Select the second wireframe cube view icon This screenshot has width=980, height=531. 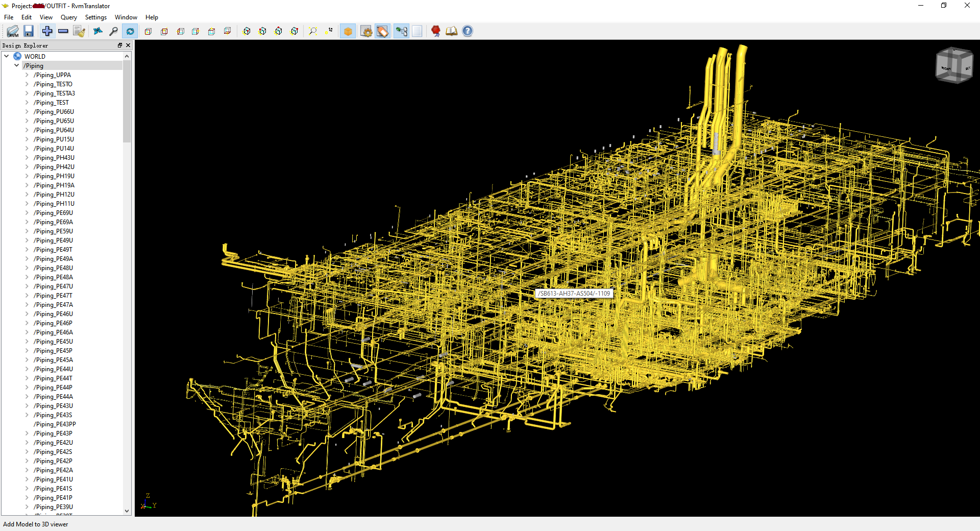point(164,31)
